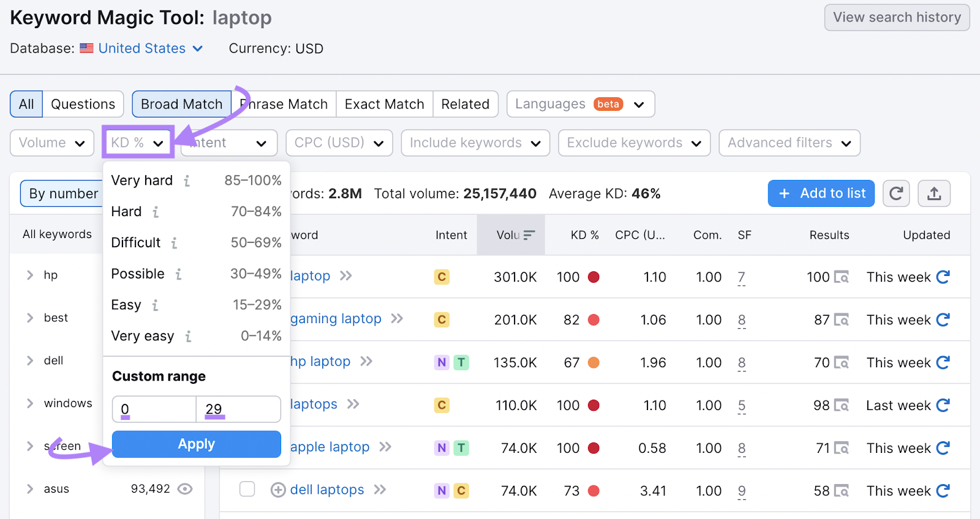Switch to the Exact Match tab
Viewport: 980px width, 519px height.
click(x=384, y=104)
